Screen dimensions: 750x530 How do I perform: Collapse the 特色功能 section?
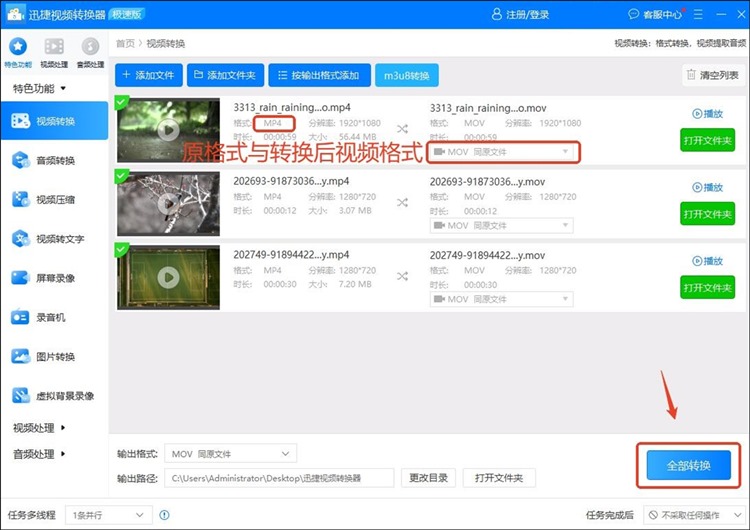tap(39, 88)
